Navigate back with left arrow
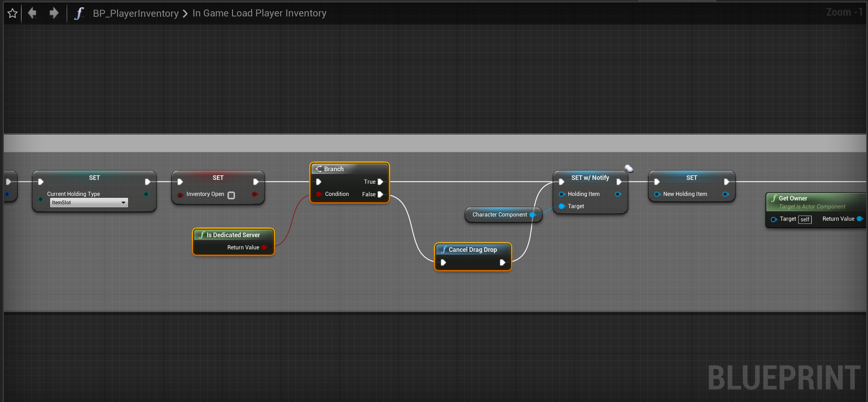Screen dimensions: 868x402 pyautogui.click(x=32, y=13)
